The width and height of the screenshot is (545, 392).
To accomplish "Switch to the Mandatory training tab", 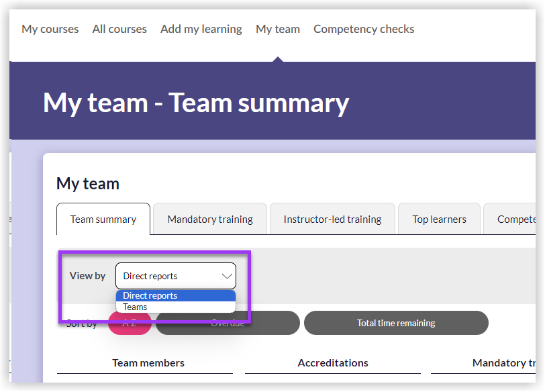I will pos(209,219).
